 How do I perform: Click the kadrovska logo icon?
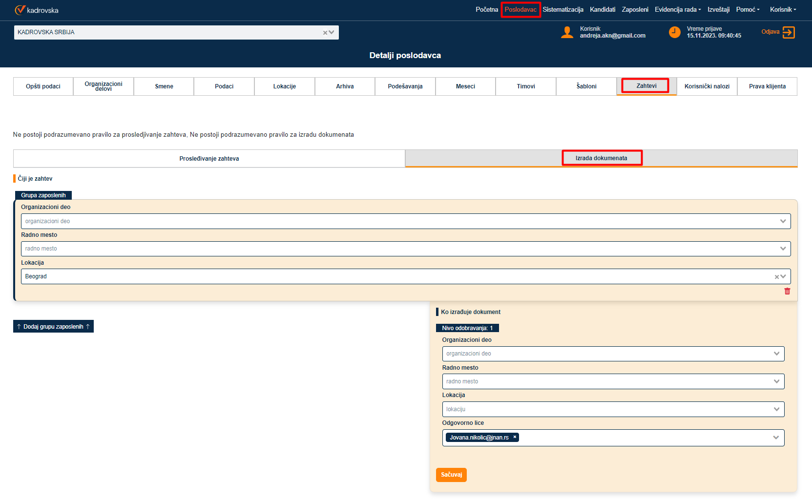20,10
